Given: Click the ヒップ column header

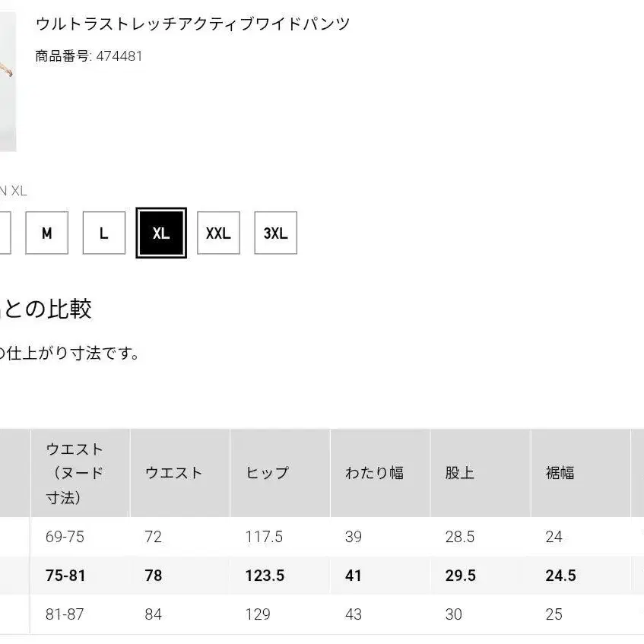Looking at the screenshot, I should coord(268,473).
